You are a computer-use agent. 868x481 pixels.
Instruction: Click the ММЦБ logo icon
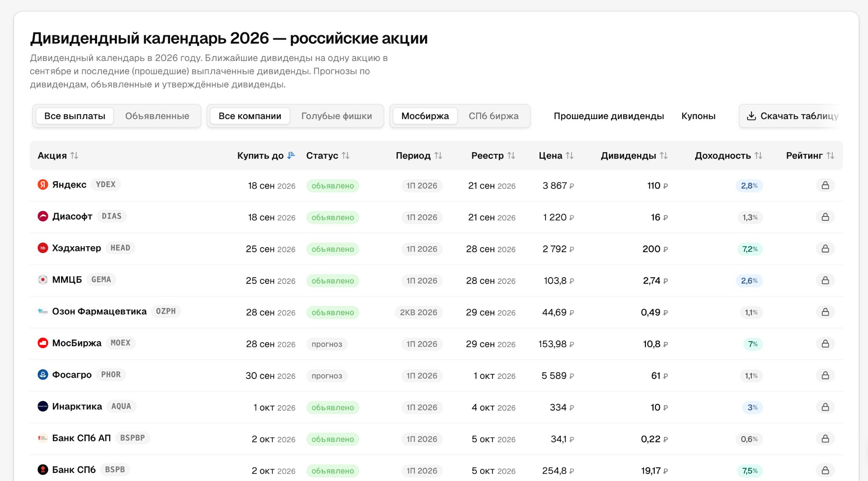43,280
